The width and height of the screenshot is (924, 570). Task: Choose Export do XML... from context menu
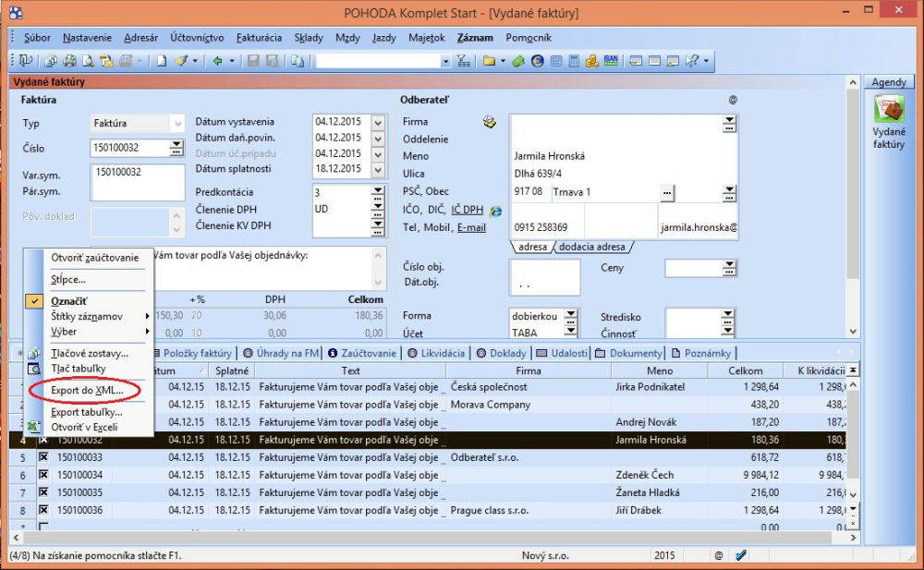point(87,390)
